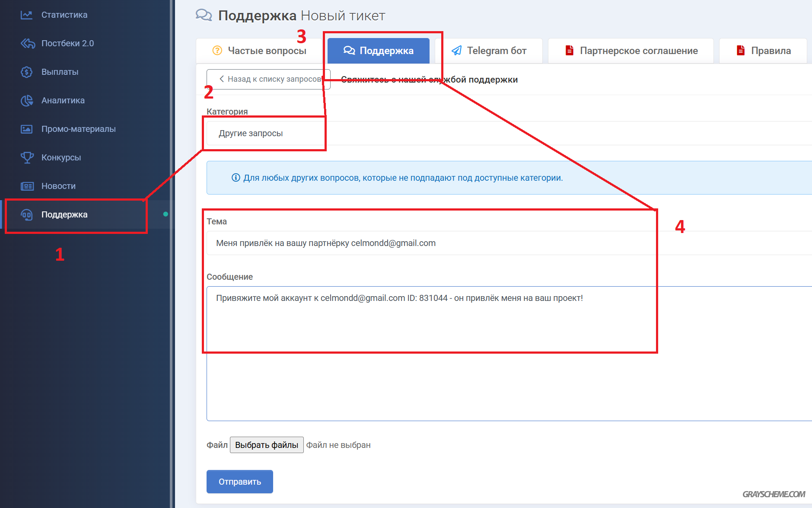812x508 pixels.
Task: Click into the Тема subject field
Action: tap(475, 243)
